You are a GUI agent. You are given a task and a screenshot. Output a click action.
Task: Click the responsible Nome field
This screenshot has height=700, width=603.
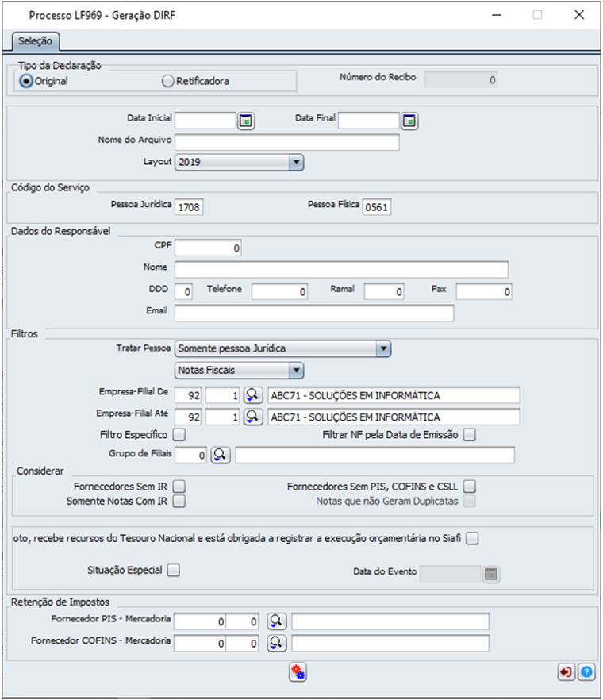(341, 270)
